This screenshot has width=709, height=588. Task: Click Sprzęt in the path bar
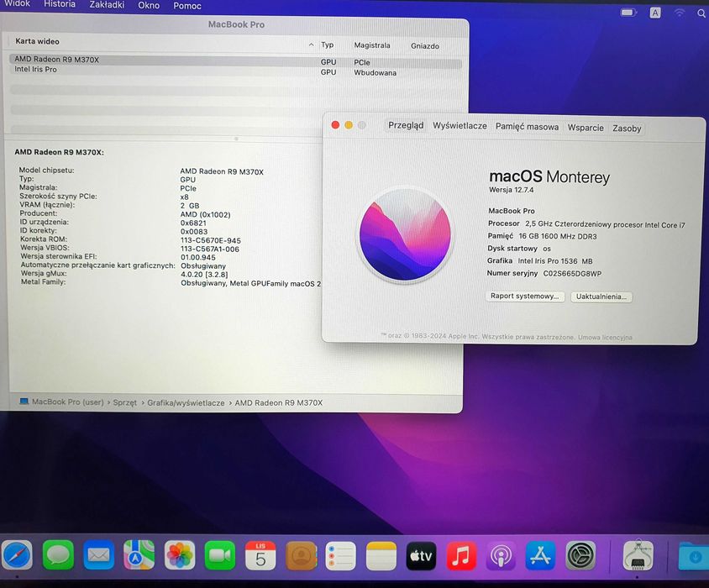point(125,402)
